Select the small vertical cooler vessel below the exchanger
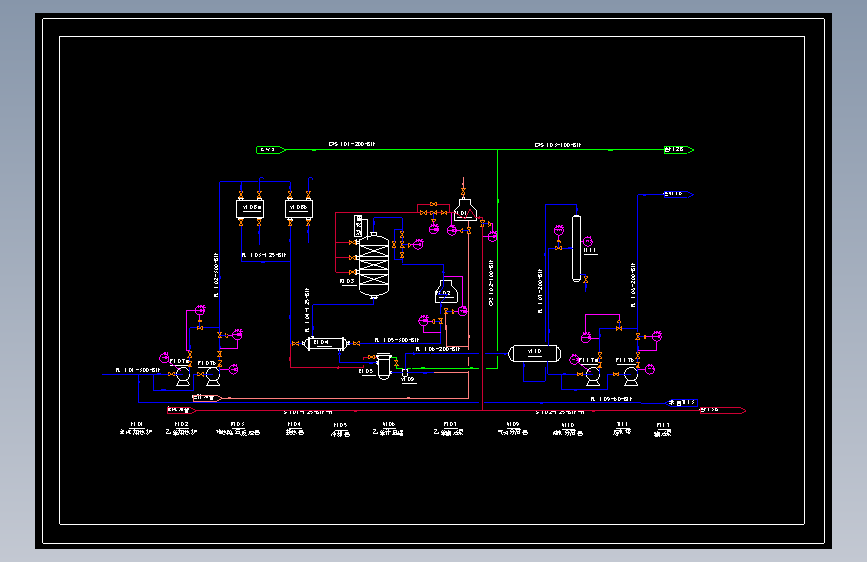The image size is (867, 562). 384,366
